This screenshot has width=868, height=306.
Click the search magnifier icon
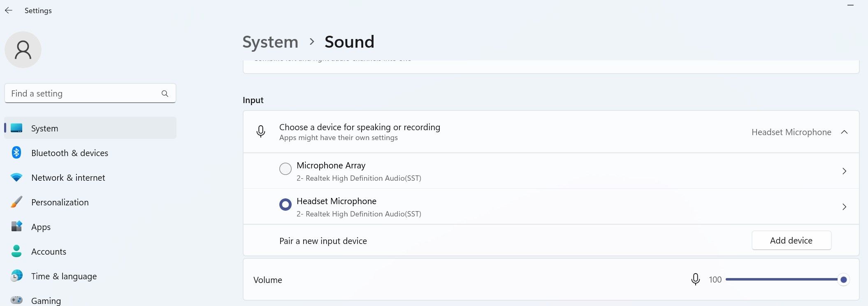coord(165,94)
